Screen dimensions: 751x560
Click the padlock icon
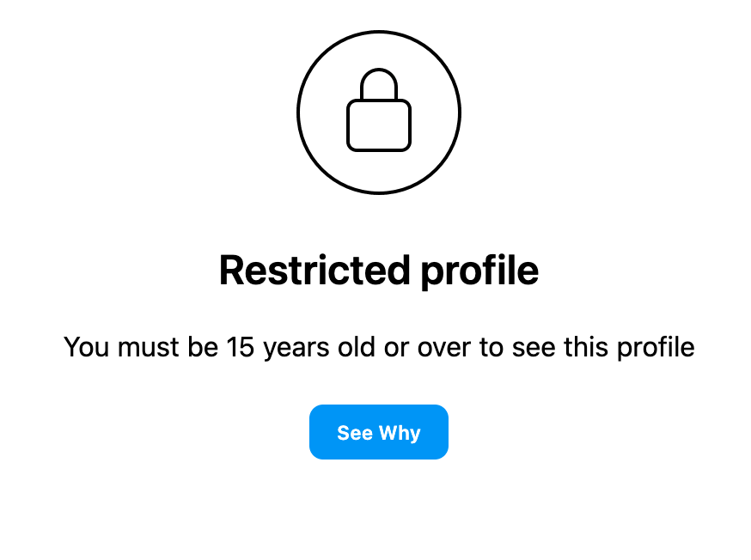pyautogui.click(x=378, y=110)
